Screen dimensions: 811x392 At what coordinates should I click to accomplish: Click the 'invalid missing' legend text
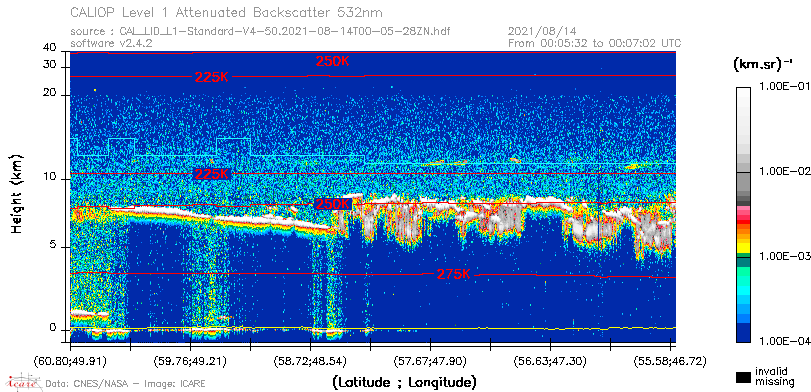pos(774,376)
